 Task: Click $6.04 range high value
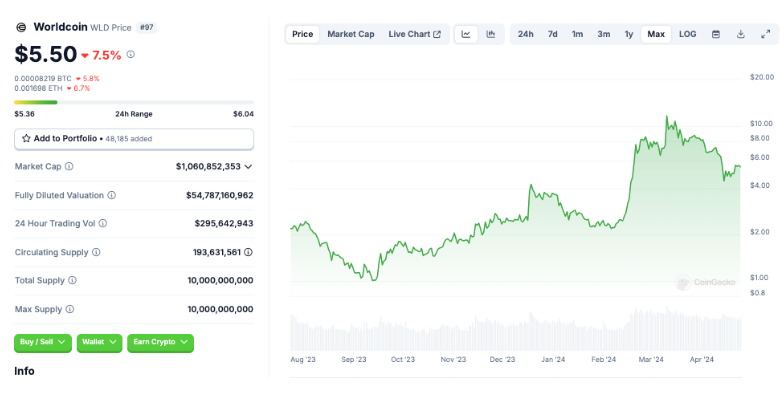(x=244, y=114)
